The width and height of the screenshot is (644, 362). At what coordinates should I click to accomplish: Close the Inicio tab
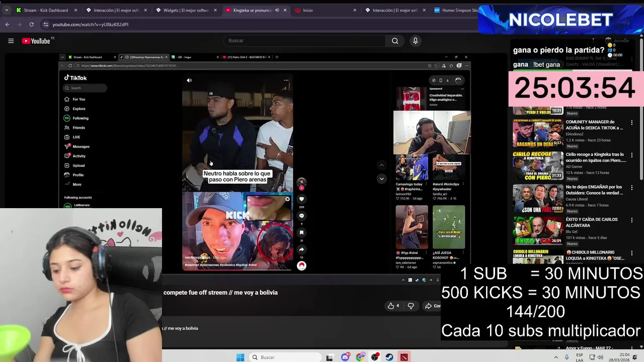355,10
